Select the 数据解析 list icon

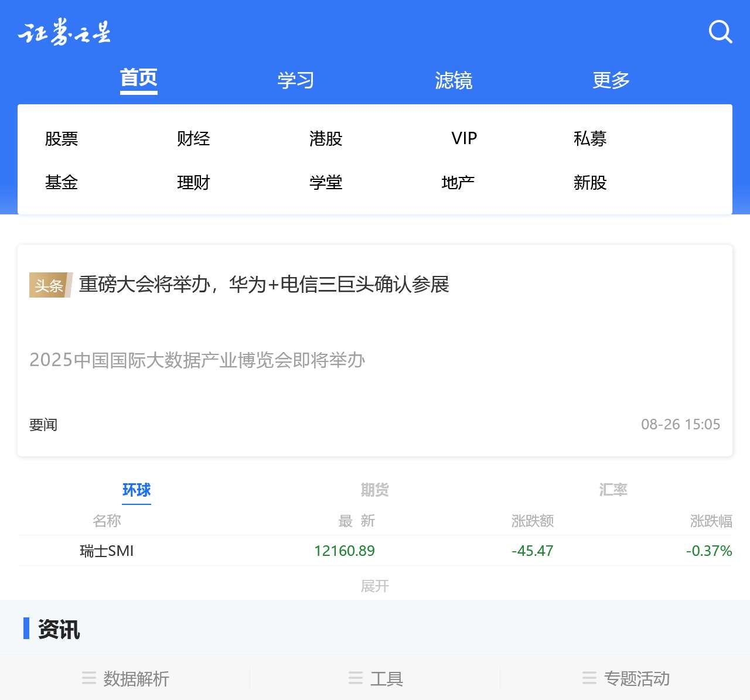88,678
